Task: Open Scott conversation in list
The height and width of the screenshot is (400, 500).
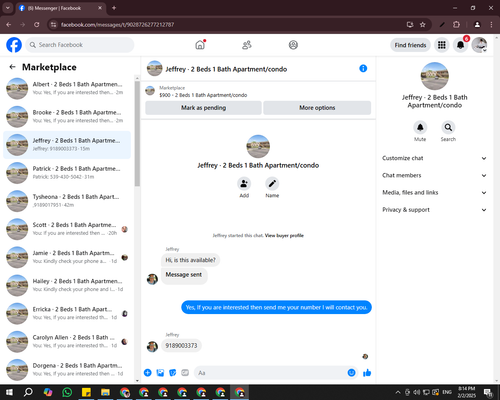Action: pos(67,229)
